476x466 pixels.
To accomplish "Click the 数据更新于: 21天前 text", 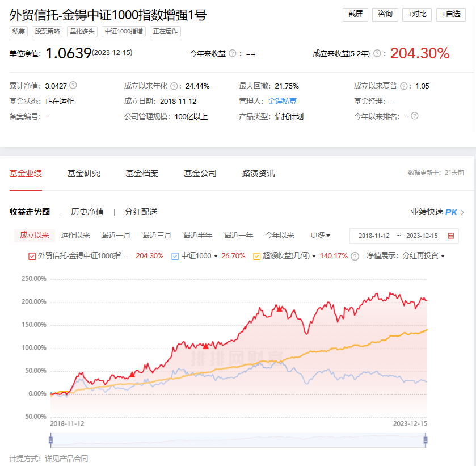I will coord(436,173).
